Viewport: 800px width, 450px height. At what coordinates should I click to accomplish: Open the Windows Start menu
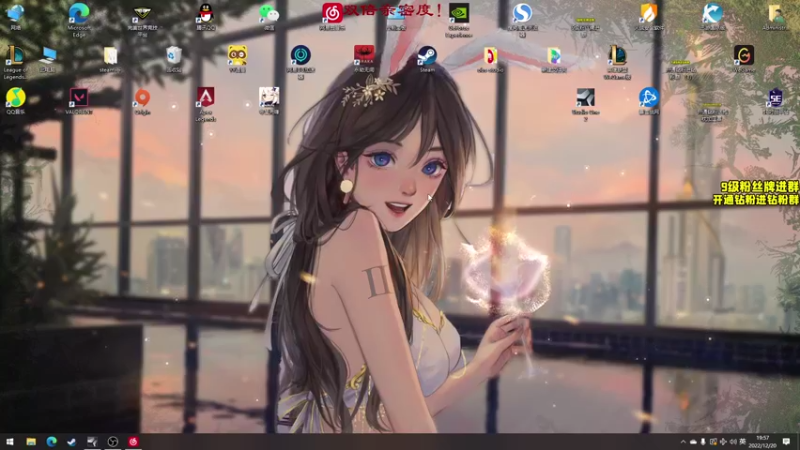(x=10, y=442)
